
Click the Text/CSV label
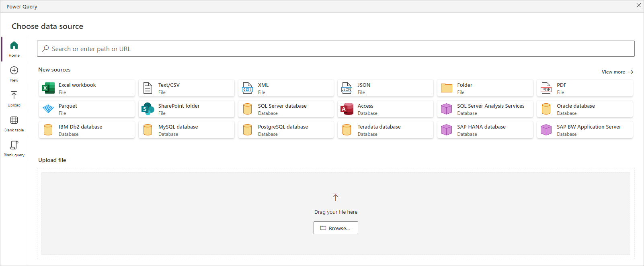(169, 85)
